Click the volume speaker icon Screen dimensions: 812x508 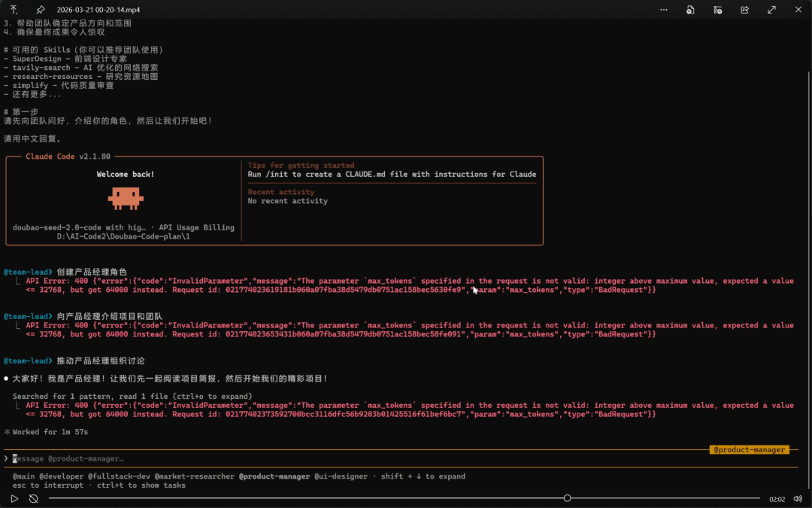[x=798, y=499]
